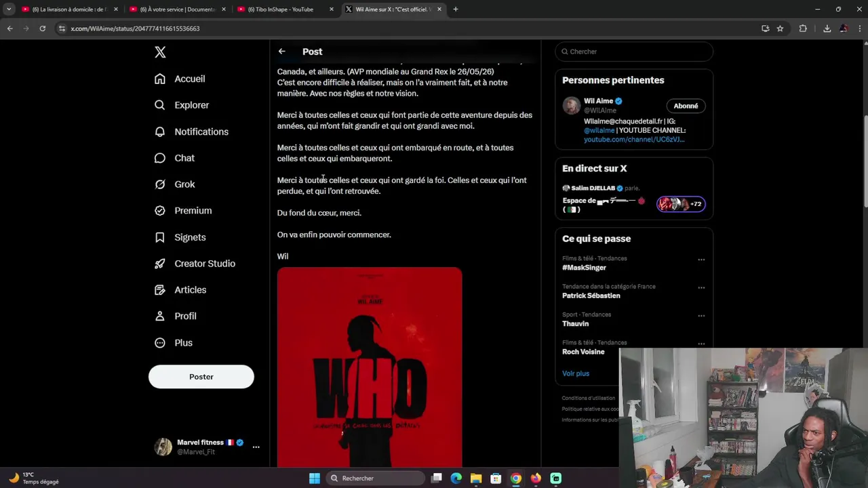
Task: Open the WHO movie poster image
Action: (370, 367)
